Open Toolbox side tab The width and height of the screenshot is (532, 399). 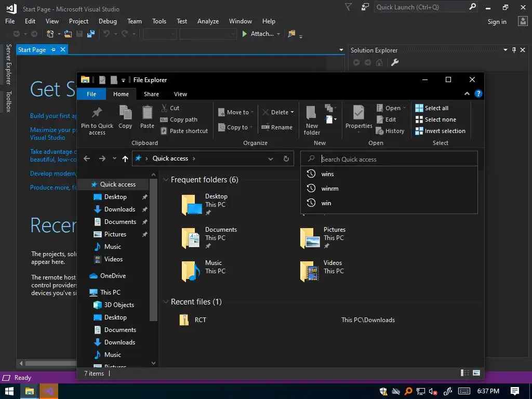[8, 101]
